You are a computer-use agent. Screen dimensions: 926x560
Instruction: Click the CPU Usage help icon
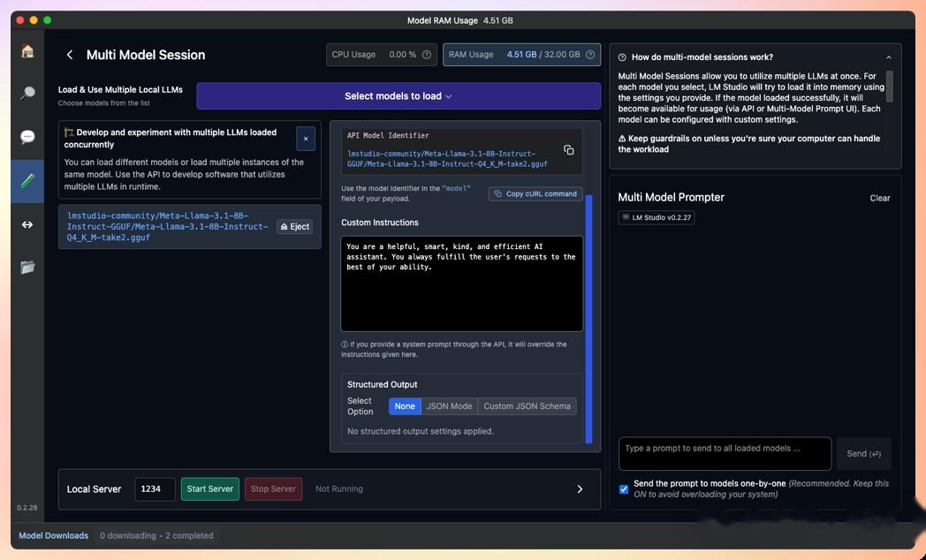tap(427, 54)
